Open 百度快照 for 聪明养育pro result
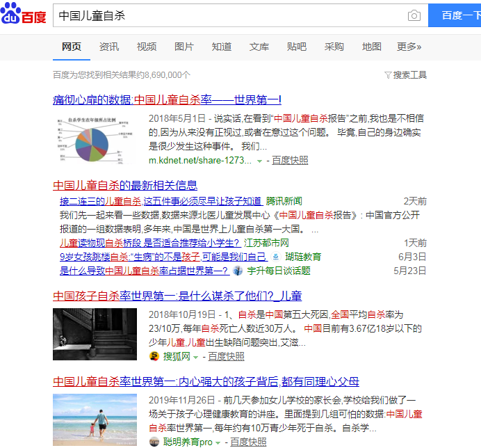Screen dimensions: 481x448 [248, 442]
